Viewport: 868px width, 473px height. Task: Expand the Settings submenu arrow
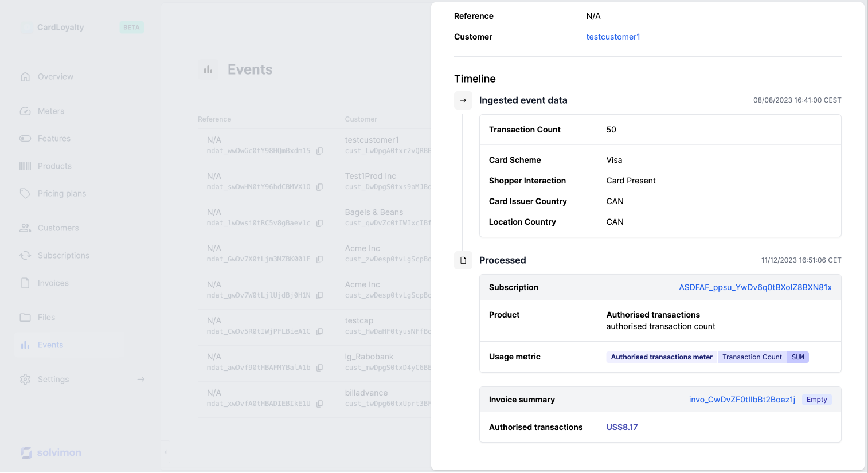(141, 380)
